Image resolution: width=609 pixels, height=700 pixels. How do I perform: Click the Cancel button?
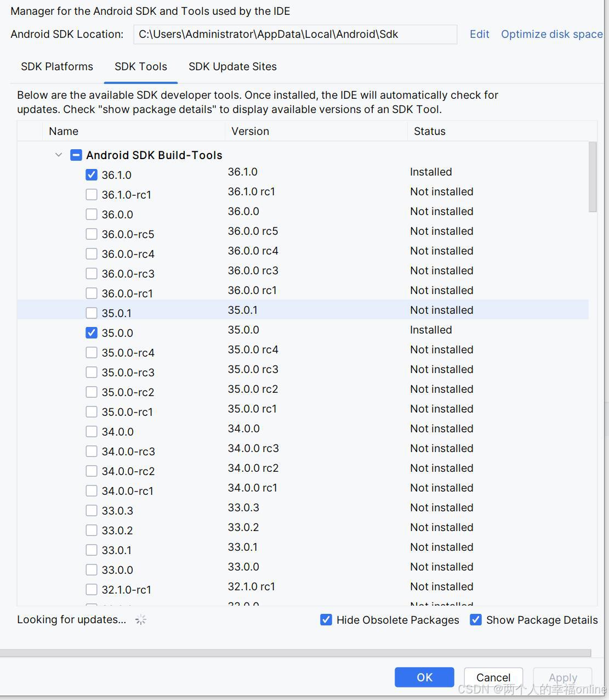point(493,678)
